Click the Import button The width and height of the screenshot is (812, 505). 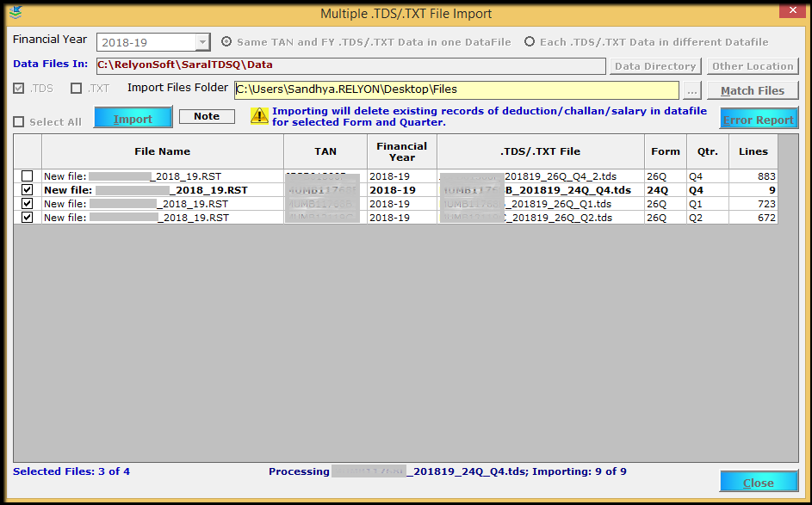click(x=133, y=118)
